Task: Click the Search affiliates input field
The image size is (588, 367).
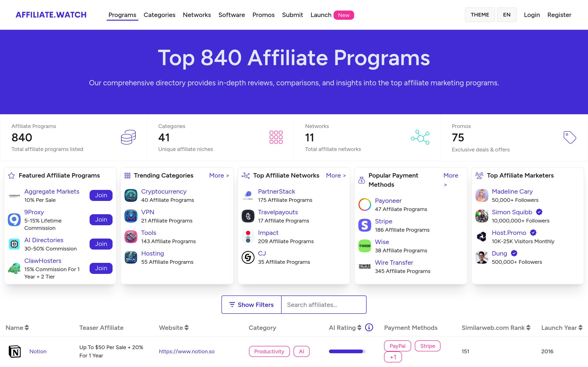Action: tap(323, 305)
